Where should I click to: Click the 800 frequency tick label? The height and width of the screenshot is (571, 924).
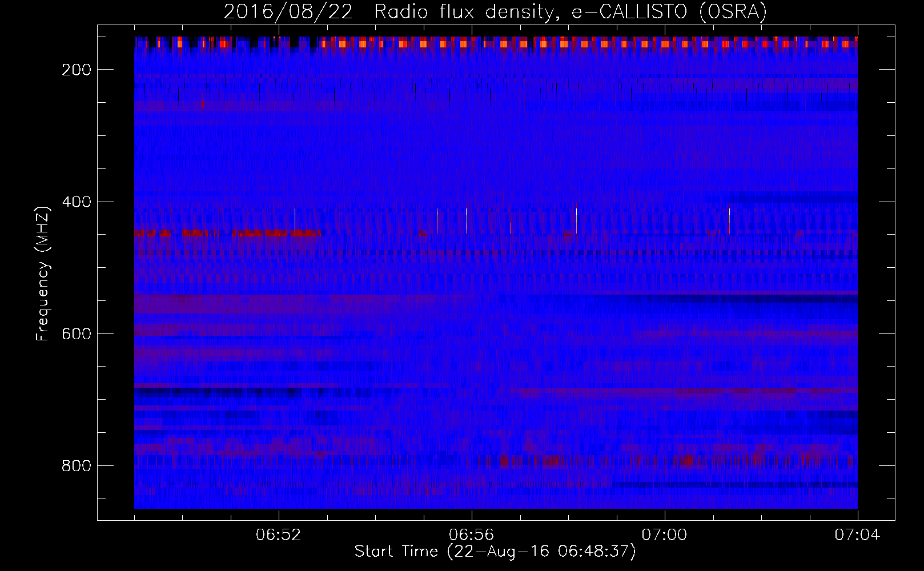[77, 466]
